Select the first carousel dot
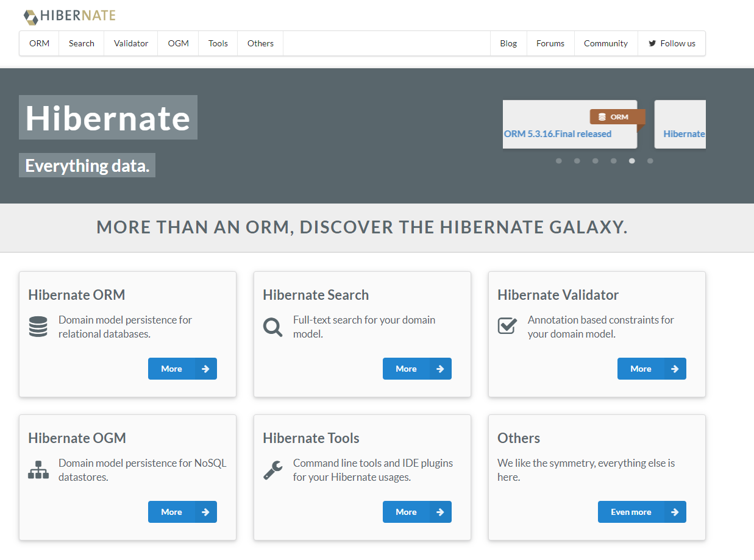The width and height of the screenshot is (754, 560). pyautogui.click(x=559, y=161)
